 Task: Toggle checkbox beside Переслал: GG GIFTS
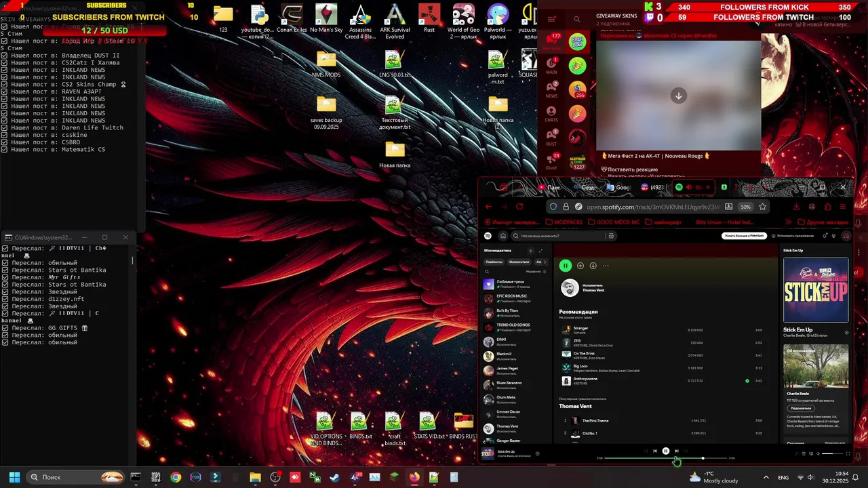coord(5,328)
